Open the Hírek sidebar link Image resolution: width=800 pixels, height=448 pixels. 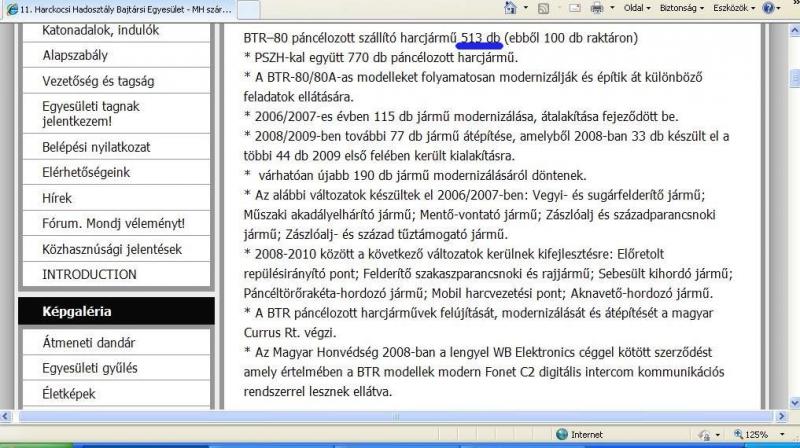pyautogui.click(x=57, y=198)
